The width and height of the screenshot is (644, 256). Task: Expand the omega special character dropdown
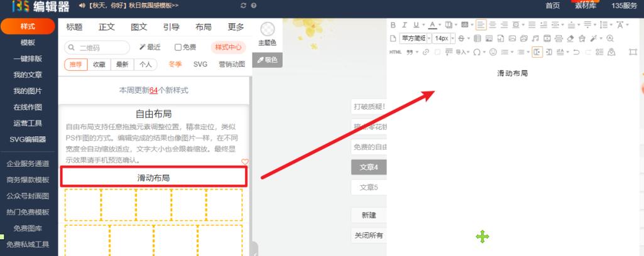[x=484, y=52]
